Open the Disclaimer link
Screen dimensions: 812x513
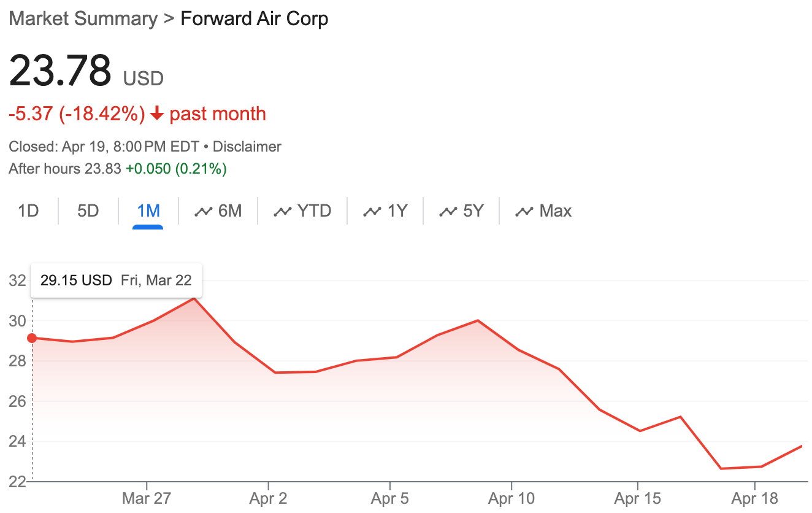[x=247, y=147]
